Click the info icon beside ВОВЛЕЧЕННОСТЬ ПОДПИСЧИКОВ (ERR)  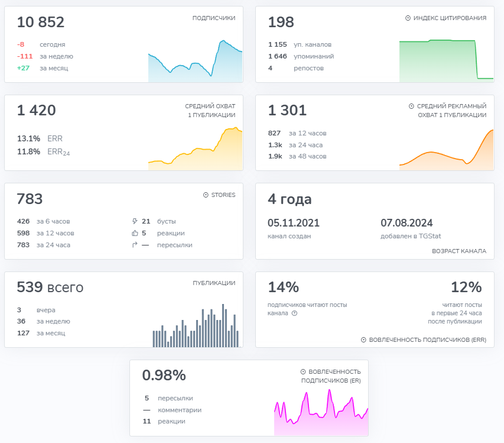coord(363,340)
